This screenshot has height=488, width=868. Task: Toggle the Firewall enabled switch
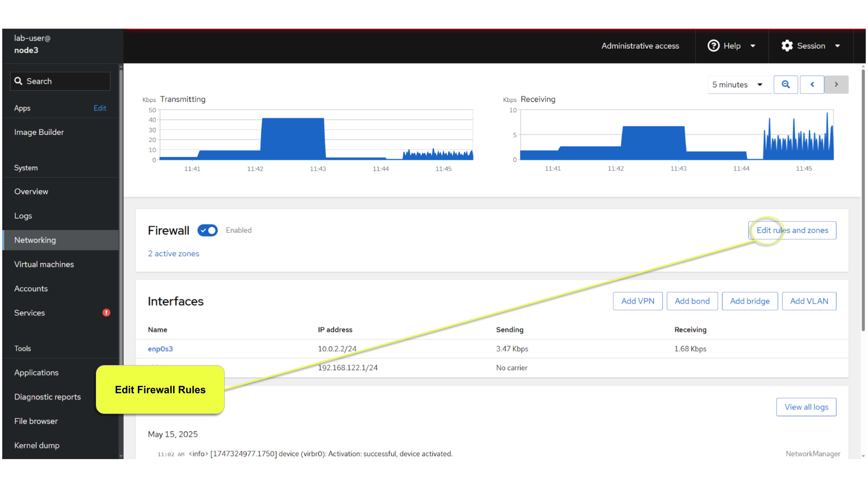pos(208,230)
